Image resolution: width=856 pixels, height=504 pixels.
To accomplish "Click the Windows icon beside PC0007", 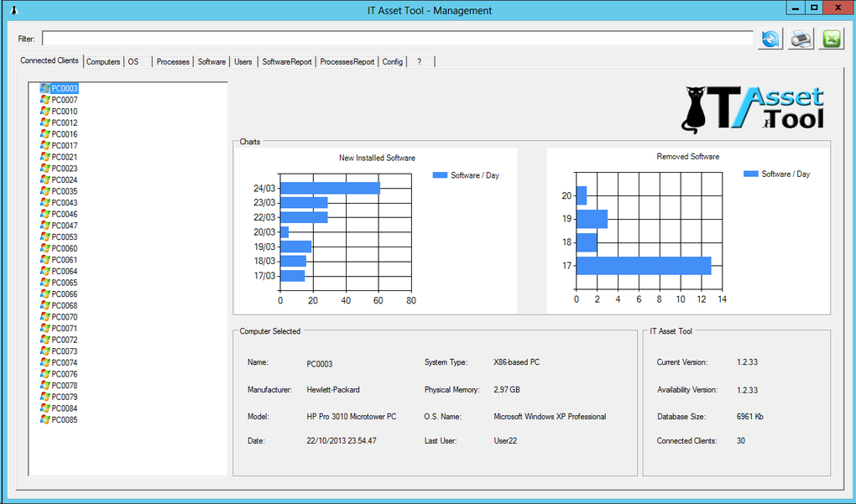I will pyautogui.click(x=44, y=100).
